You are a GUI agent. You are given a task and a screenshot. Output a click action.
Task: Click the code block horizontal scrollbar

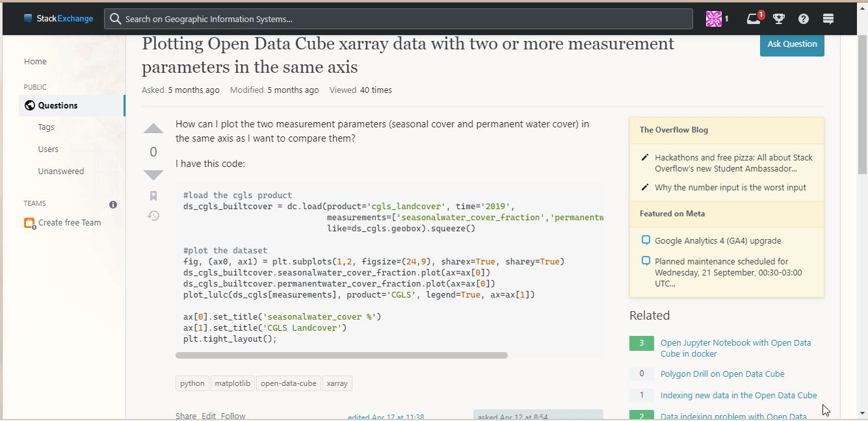click(341, 355)
